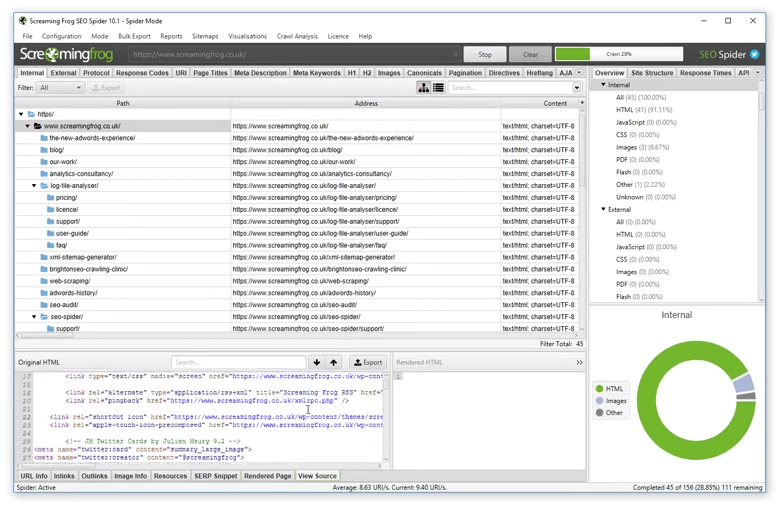Collapse the seo-spider folder node
The height and width of the screenshot is (506, 780).
click(34, 317)
